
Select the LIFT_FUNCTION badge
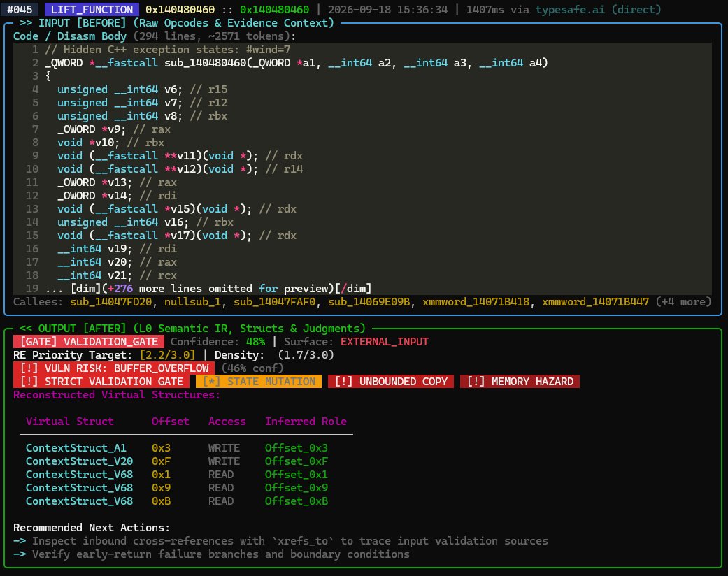(x=92, y=9)
